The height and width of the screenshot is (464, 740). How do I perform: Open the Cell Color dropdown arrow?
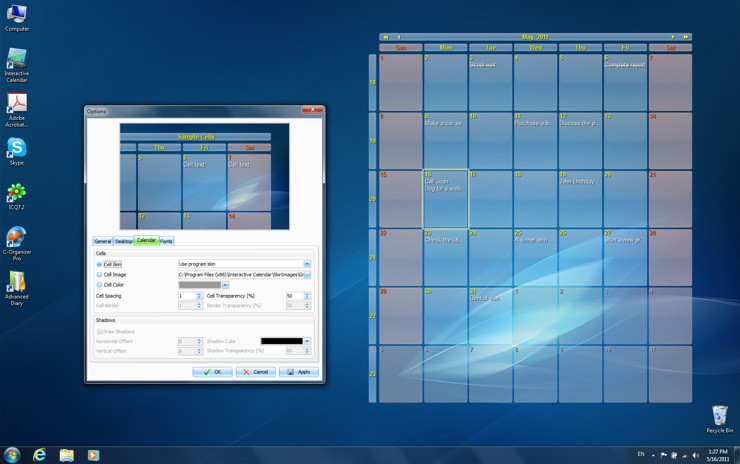225,285
